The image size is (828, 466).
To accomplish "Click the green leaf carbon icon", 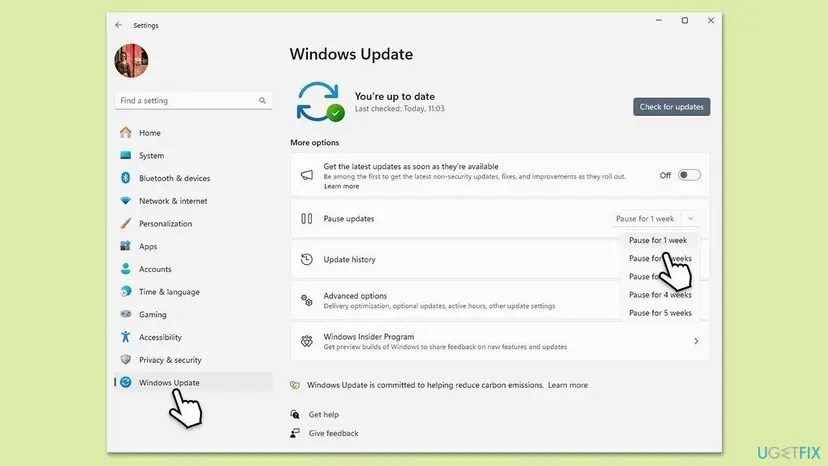I will (x=295, y=385).
